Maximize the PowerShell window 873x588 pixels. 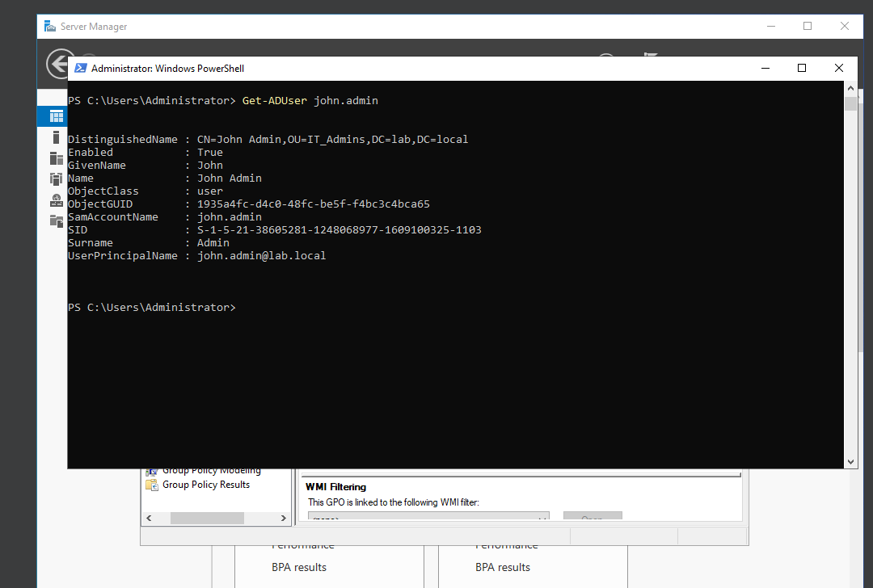[x=802, y=68]
